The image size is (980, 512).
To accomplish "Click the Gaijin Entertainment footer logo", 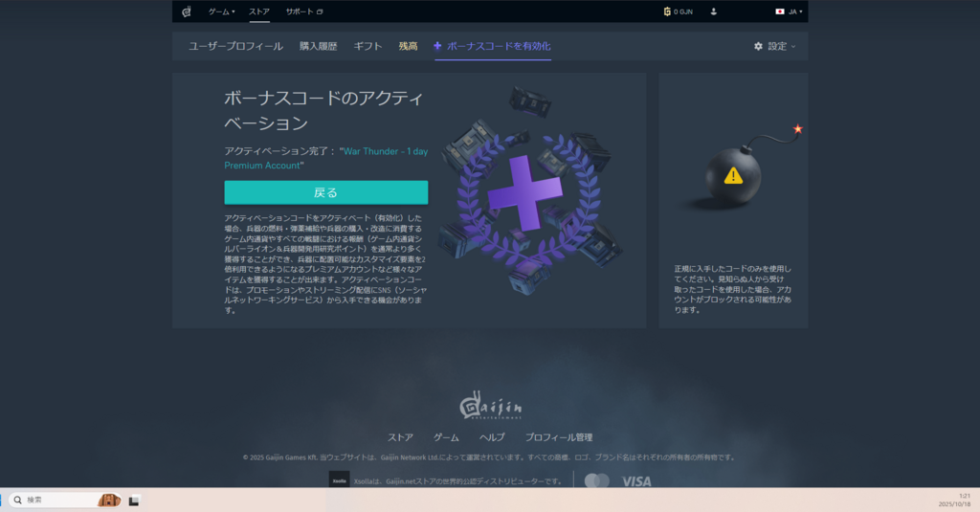I will [x=489, y=406].
